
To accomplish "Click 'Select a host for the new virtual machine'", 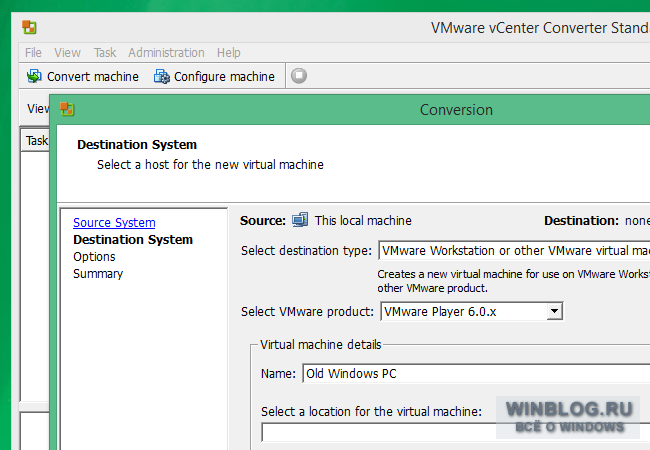I will coord(210,165).
